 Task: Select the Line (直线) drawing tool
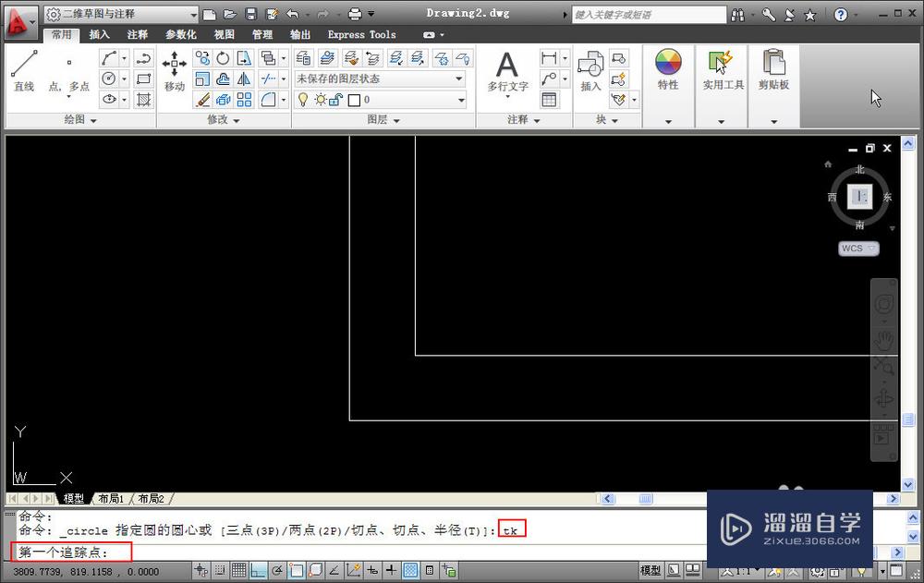[24, 71]
